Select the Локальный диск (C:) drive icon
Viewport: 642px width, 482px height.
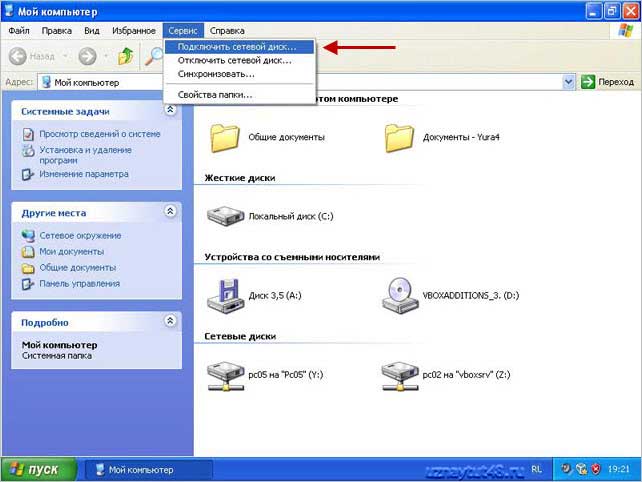coord(225,216)
